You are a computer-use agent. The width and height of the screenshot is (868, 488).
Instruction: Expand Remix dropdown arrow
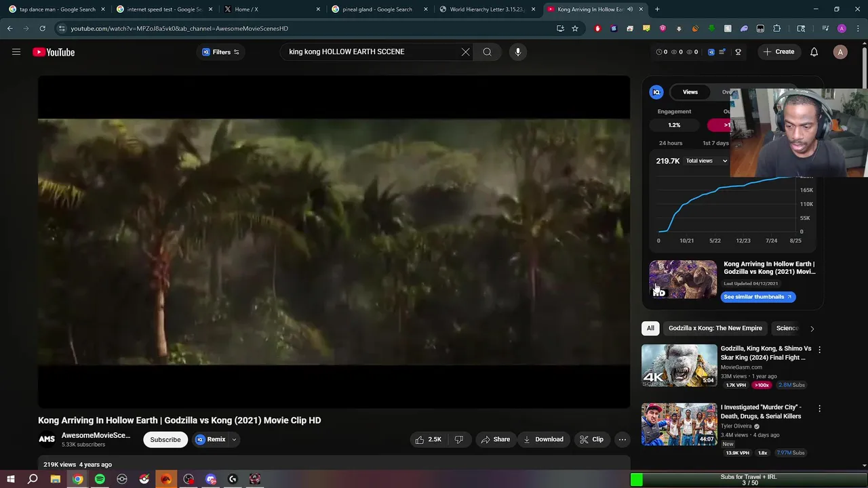tap(234, 439)
